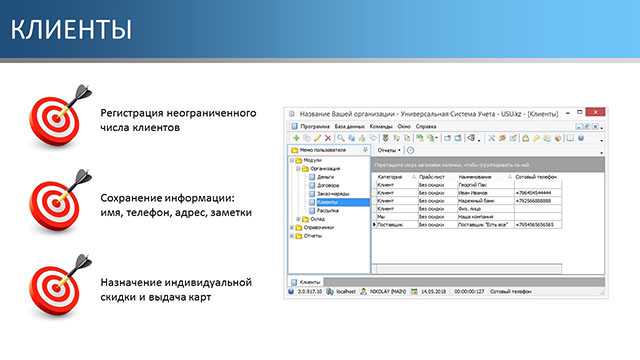Switch to the Клиенты bottom tab

tap(306, 282)
